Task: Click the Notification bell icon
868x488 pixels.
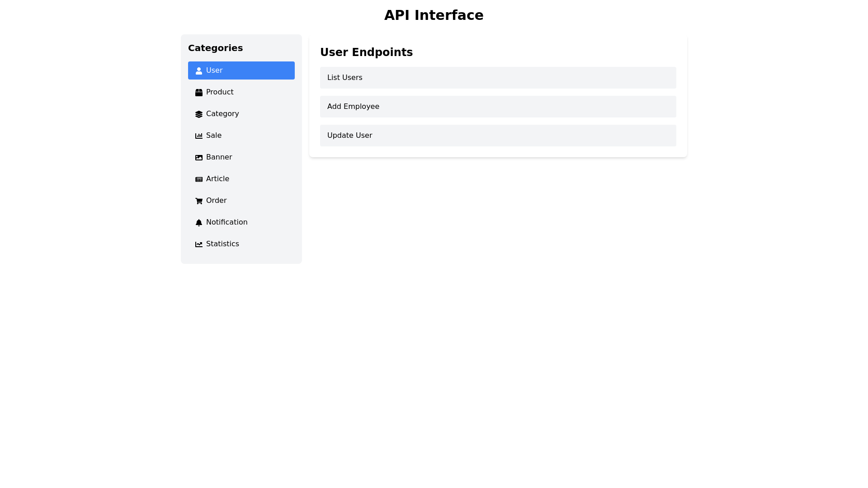Action: [x=199, y=223]
